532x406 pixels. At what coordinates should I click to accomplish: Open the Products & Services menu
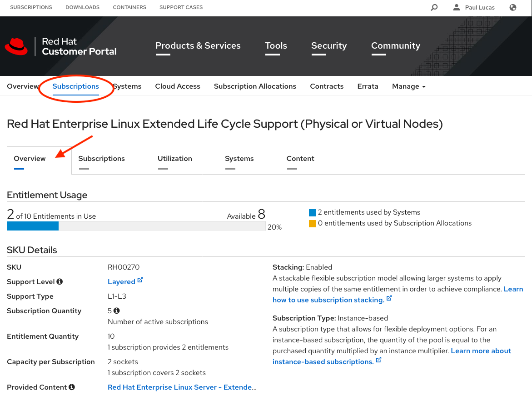coord(198,46)
